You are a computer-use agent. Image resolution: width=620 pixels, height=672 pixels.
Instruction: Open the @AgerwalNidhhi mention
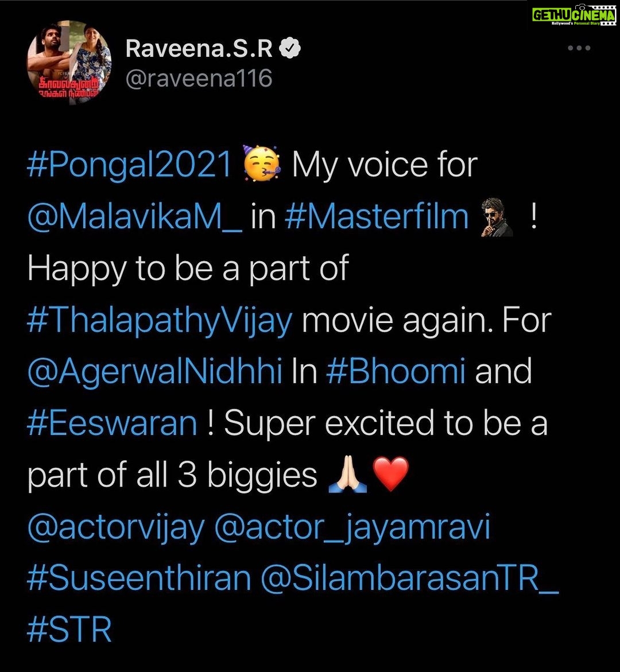[155, 371]
